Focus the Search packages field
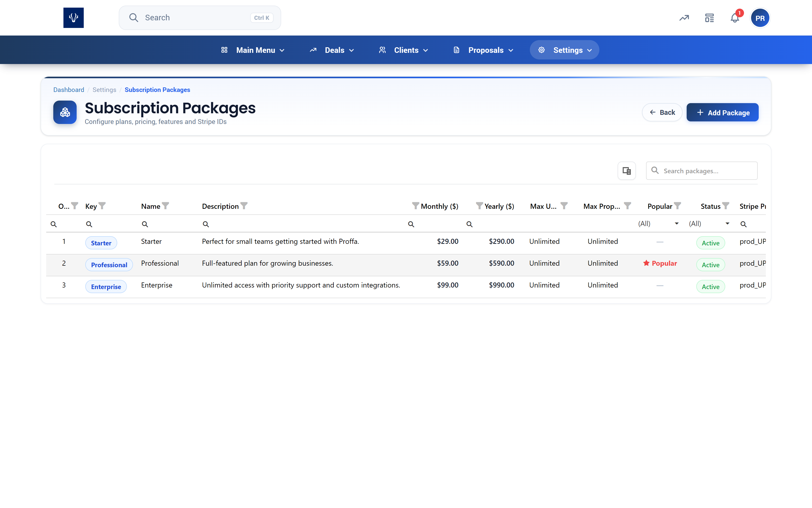 702,171
